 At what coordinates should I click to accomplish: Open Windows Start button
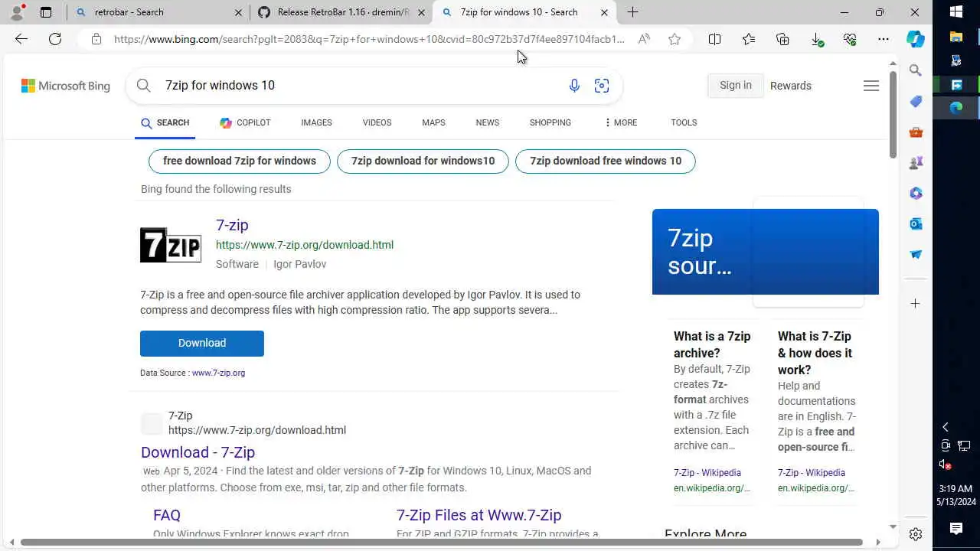(956, 12)
